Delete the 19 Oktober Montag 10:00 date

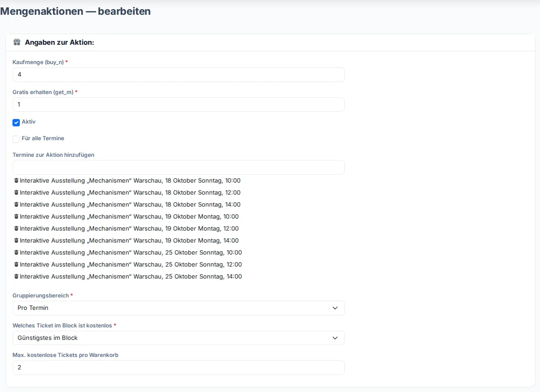16,217
